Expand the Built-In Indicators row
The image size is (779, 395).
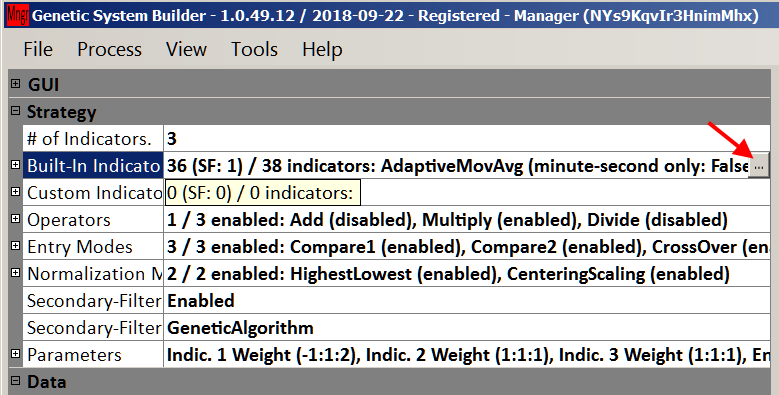coord(15,164)
